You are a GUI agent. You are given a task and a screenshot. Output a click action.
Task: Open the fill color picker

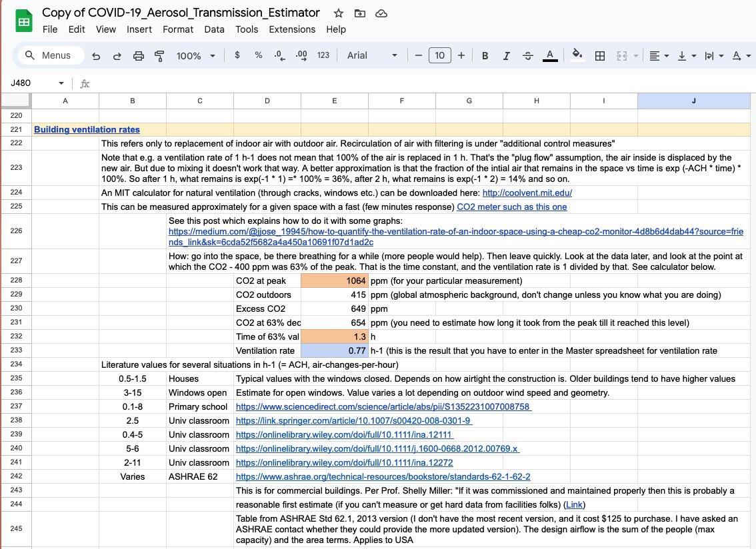click(x=577, y=55)
